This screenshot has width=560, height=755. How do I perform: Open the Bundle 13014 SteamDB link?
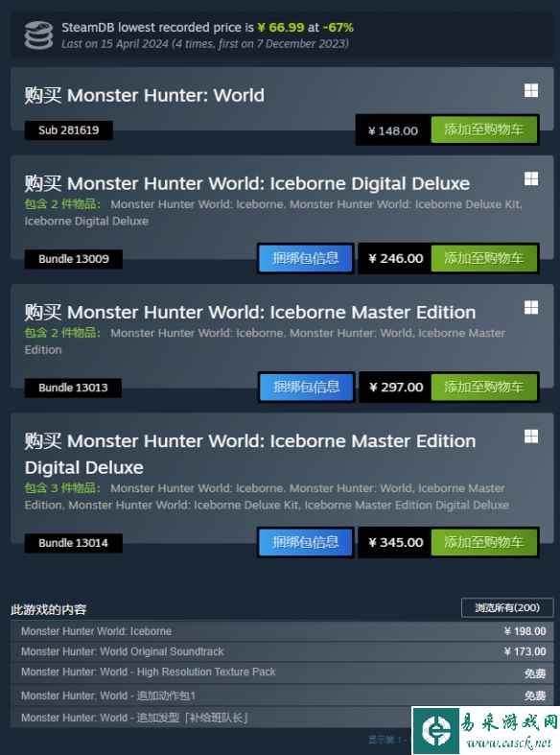tap(74, 543)
